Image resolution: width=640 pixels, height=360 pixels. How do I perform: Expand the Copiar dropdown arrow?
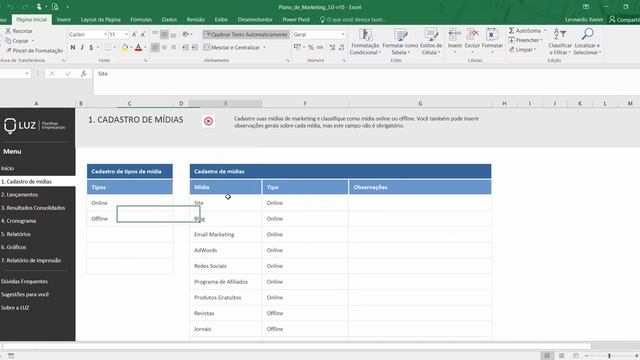pyautogui.click(x=33, y=41)
